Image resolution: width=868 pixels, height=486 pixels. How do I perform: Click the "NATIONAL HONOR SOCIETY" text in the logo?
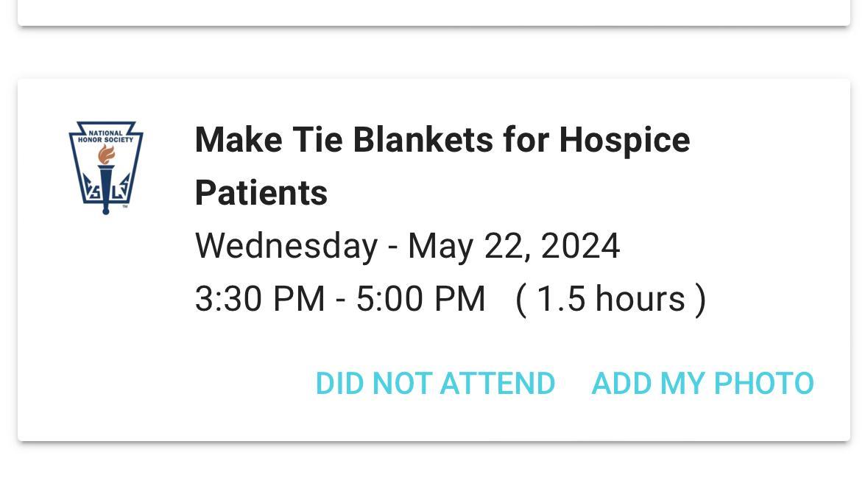point(106,136)
